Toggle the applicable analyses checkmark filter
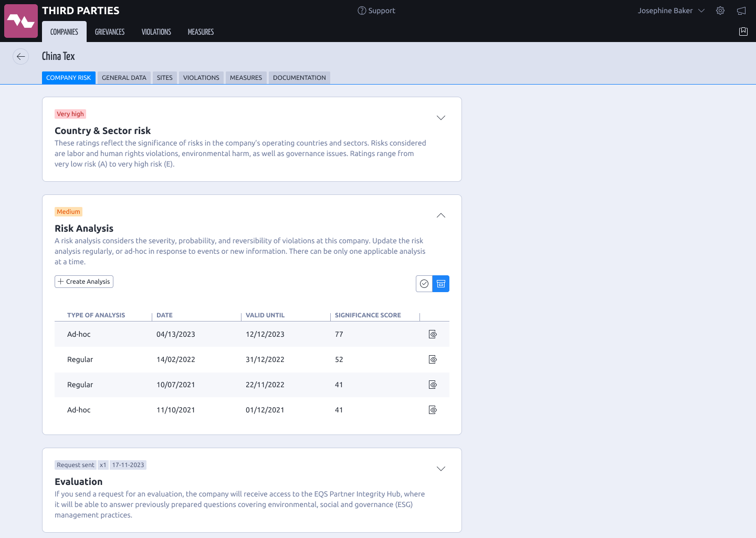The width and height of the screenshot is (756, 538). (x=424, y=284)
